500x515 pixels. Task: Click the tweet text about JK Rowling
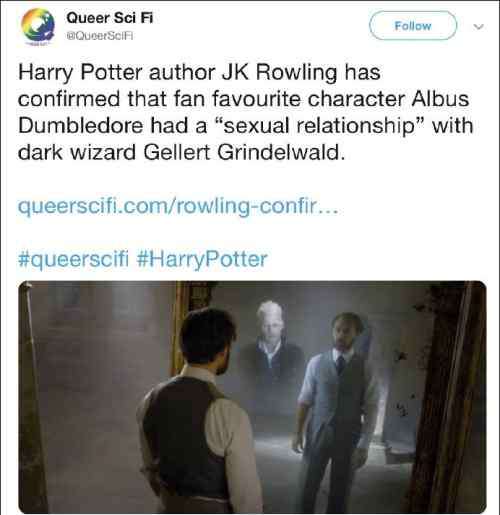tap(246, 112)
